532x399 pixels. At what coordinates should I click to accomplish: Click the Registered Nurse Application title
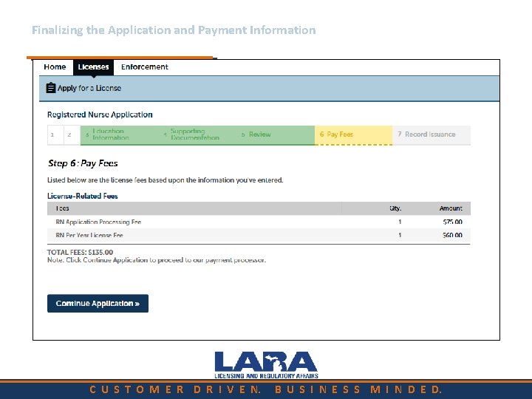click(100, 115)
